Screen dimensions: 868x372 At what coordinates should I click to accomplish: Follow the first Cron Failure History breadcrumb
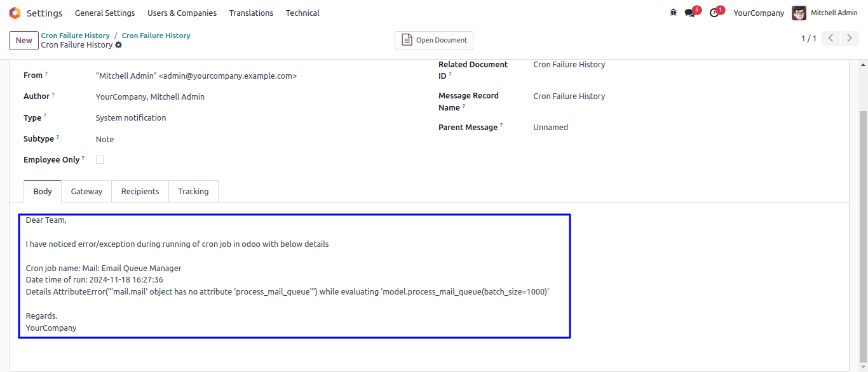point(76,36)
